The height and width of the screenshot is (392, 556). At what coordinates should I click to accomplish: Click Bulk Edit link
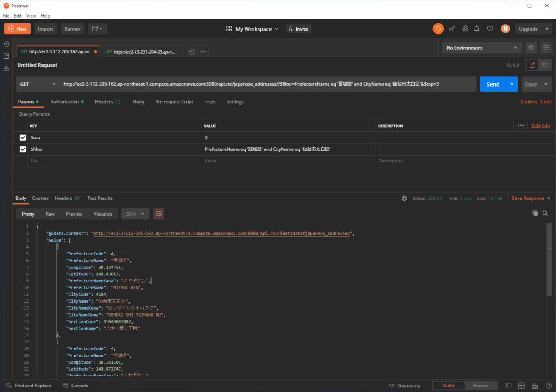[541, 126]
